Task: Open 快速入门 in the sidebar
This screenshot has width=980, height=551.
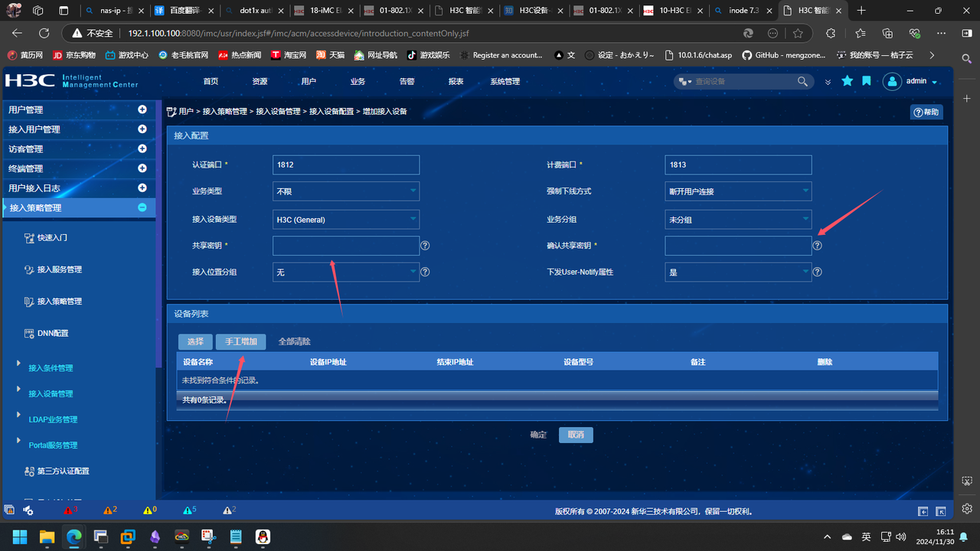Action: point(52,238)
